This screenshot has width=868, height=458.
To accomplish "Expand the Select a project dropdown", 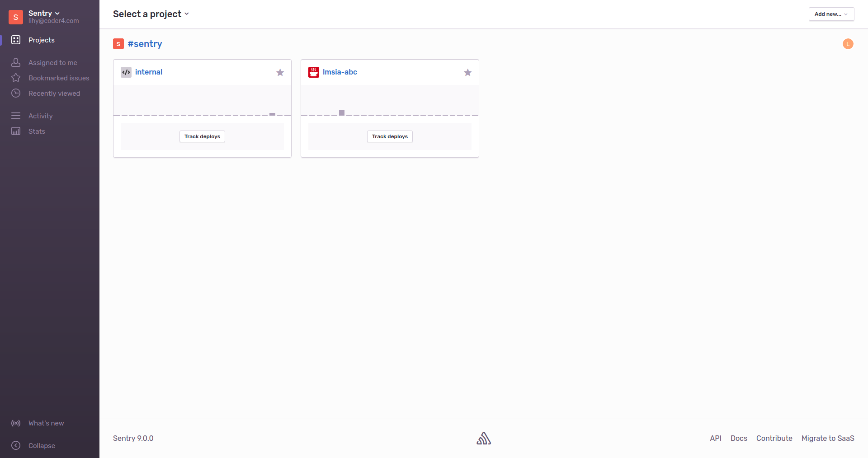I will tap(151, 14).
